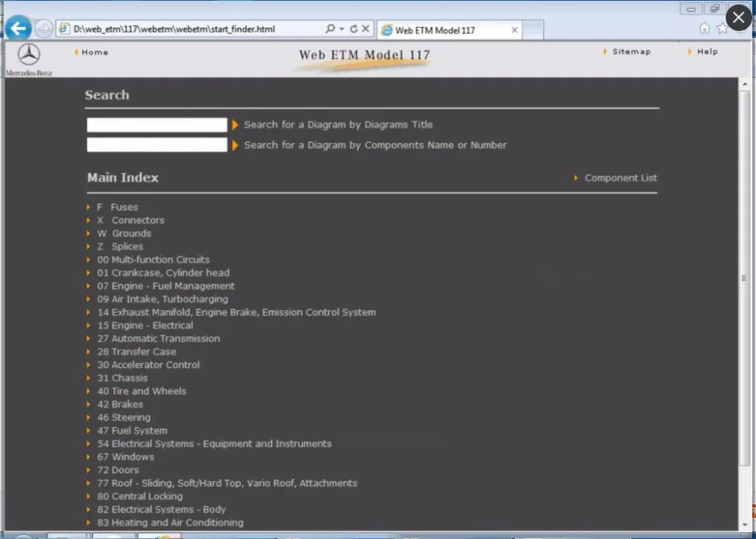Image resolution: width=756 pixels, height=539 pixels.
Task: Open 42 Brakes
Action: tap(120, 404)
